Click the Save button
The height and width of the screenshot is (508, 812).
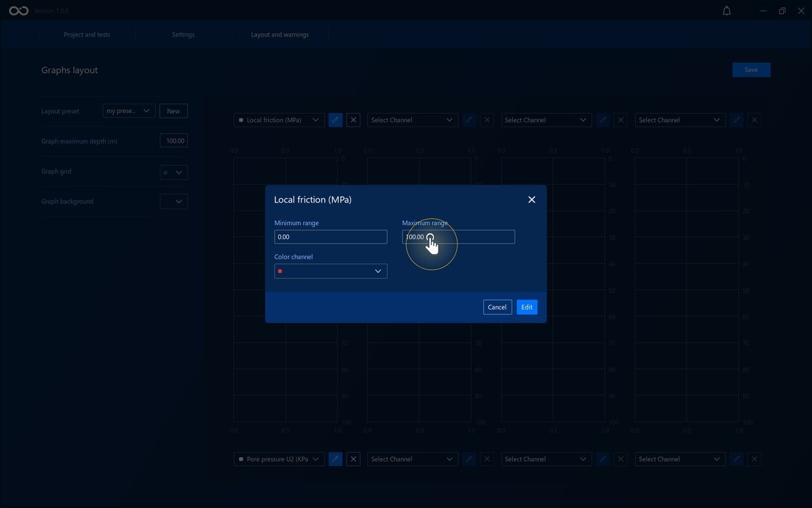751,70
